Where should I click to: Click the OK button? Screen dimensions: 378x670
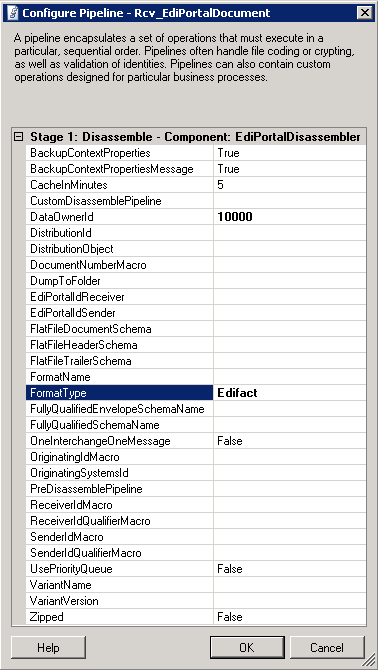pyautogui.click(x=247, y=647)
